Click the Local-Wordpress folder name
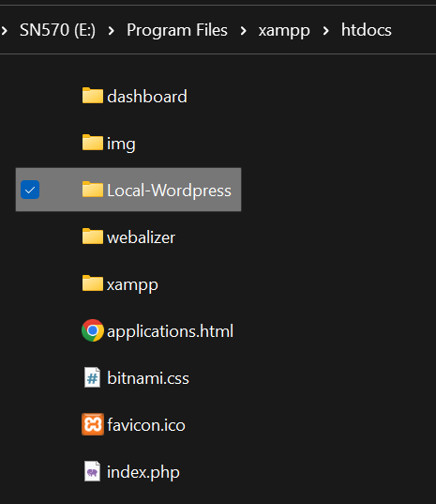Image resolution: width=436 pixels, height=504 pixels. (x=169, y=191)
